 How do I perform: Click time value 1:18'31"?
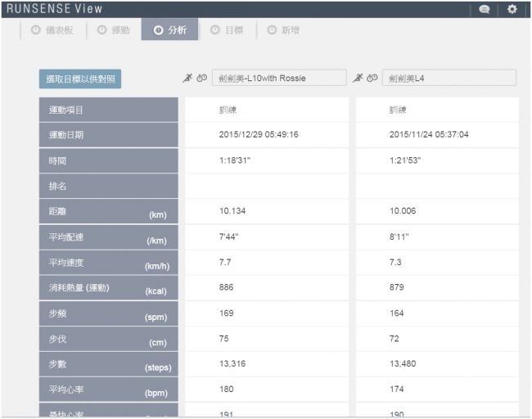235,160
